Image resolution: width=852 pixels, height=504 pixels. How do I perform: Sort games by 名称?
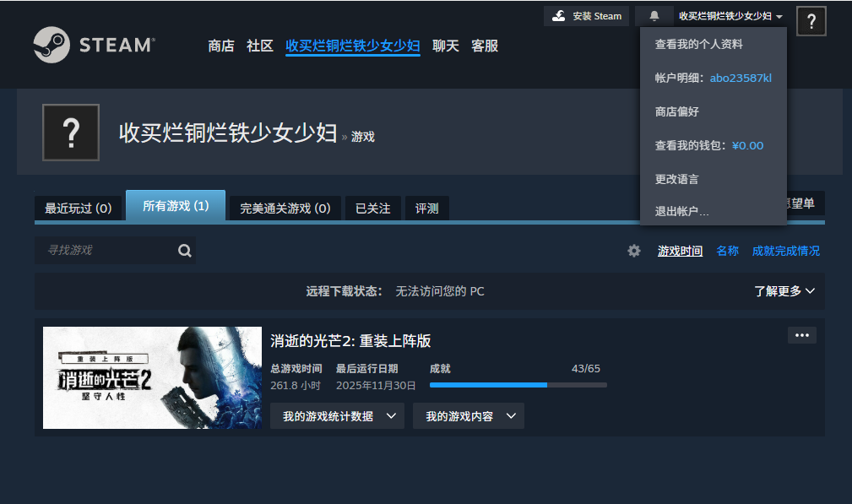pyautogui.click(x=726, y=251)
